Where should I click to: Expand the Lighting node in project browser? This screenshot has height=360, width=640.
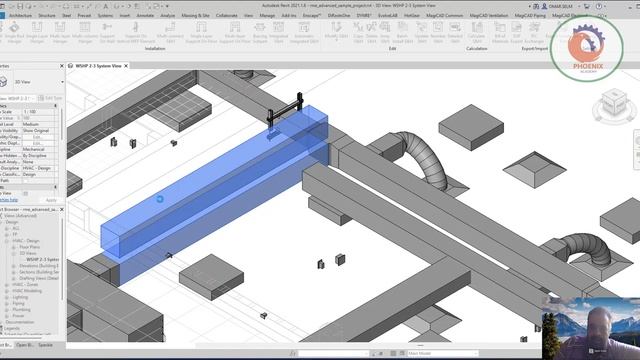coord(7,297)
